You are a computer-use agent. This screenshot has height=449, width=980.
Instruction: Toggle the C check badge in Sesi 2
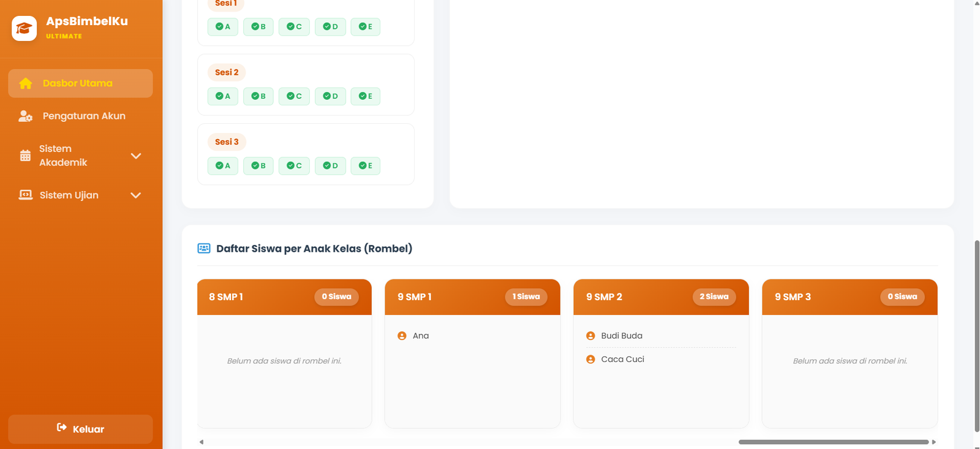point(294,96)
